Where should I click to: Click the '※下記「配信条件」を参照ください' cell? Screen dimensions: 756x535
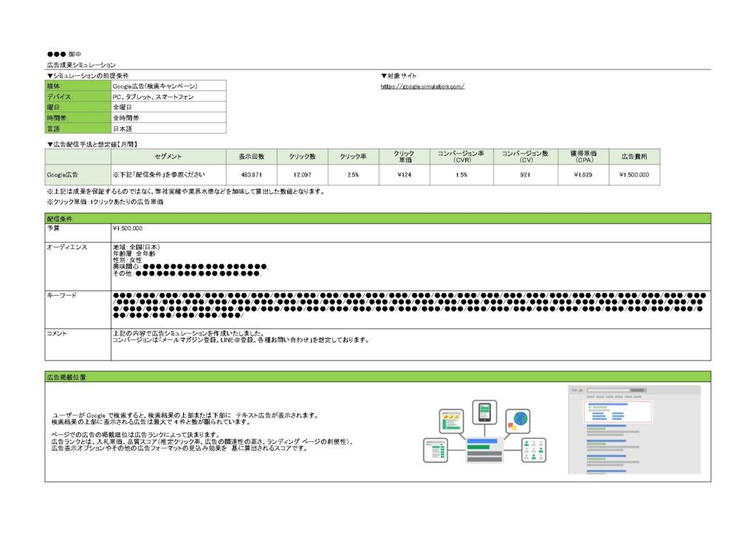168,174
